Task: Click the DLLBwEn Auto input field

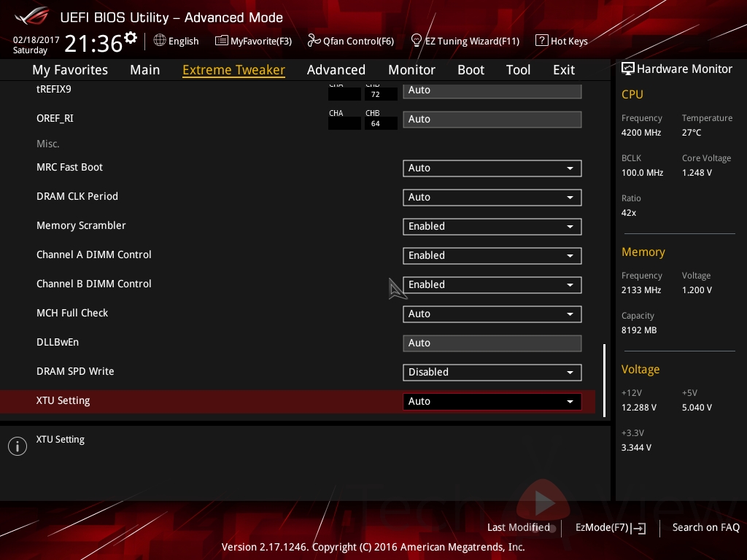Action: (x=492, y=343)
